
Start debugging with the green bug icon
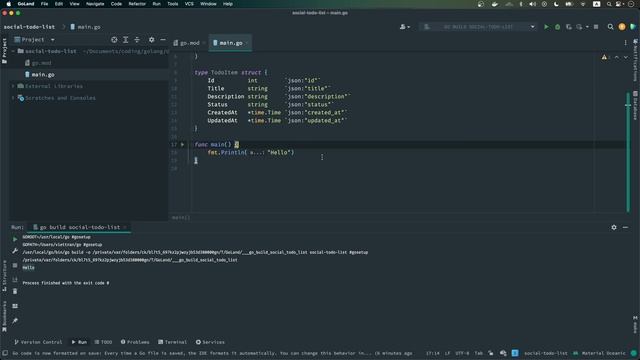pos(557,27)
